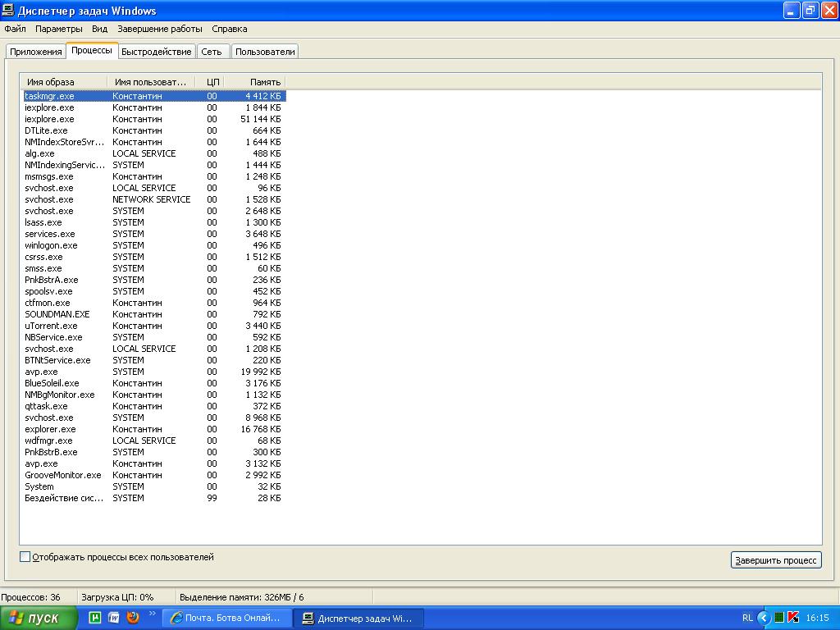Switch to the Почта. Ботва Онлайн taskbar window
Screen dimensions: 840x630
tap(226, 618)
